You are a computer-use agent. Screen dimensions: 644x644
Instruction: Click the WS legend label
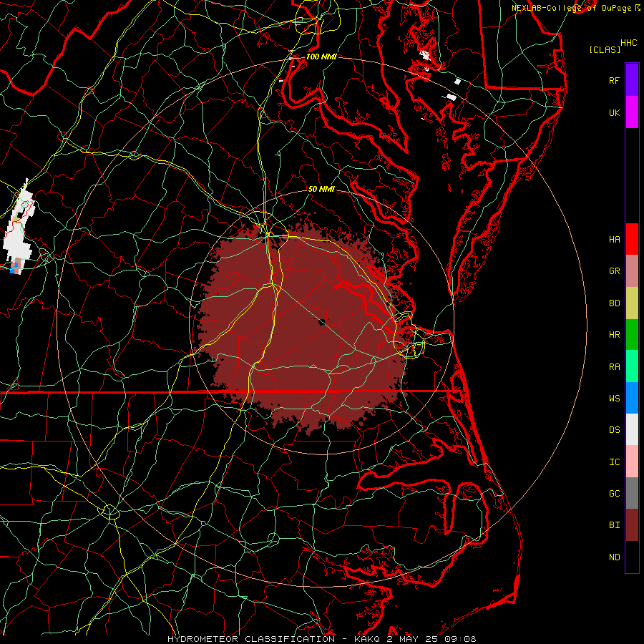614,398
